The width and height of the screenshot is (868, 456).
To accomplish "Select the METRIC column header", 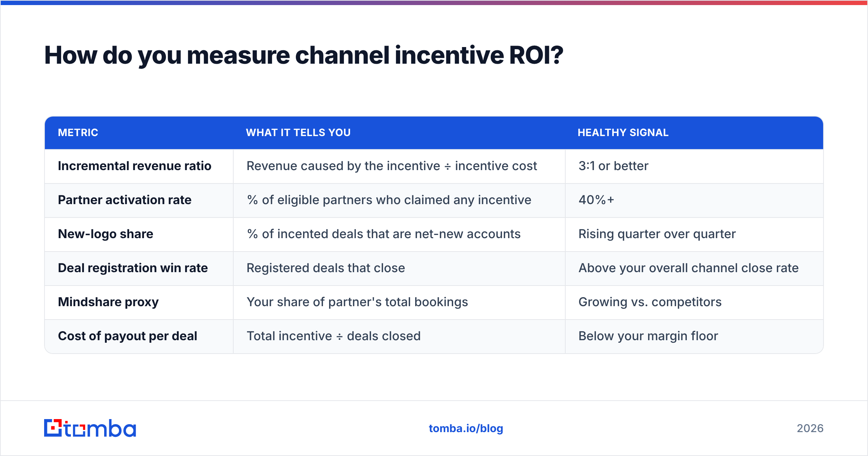I will tap(78, 132).
